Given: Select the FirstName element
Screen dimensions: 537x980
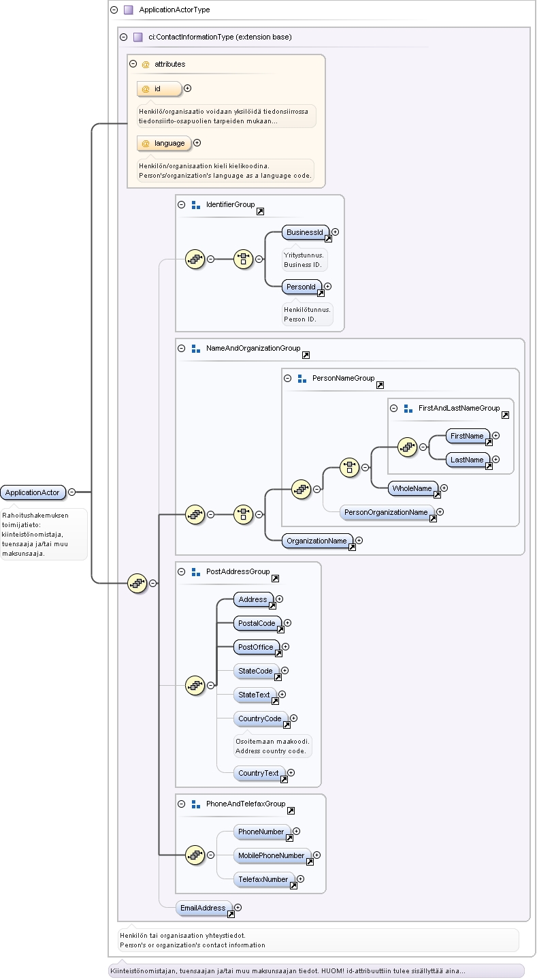Looking at the screenshot, I should pyautogui.click(x=468, y=436).
